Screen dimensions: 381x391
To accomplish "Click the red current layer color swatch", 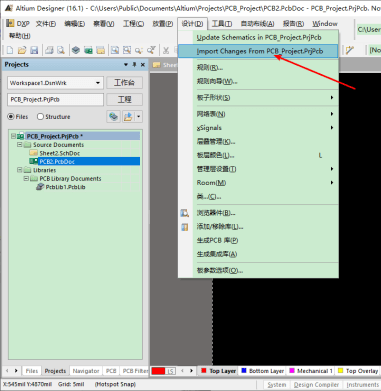I will click(158, 371).
